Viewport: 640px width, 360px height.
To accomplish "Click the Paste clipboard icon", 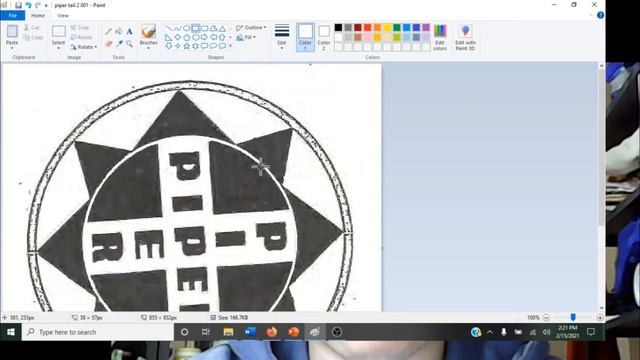I will coord(12,31).
